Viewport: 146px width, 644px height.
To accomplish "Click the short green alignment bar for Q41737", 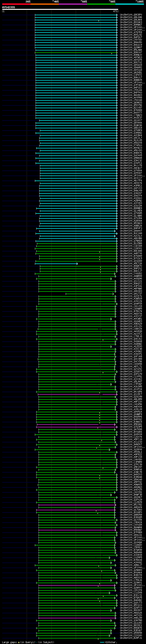I will tap(90, 294).
